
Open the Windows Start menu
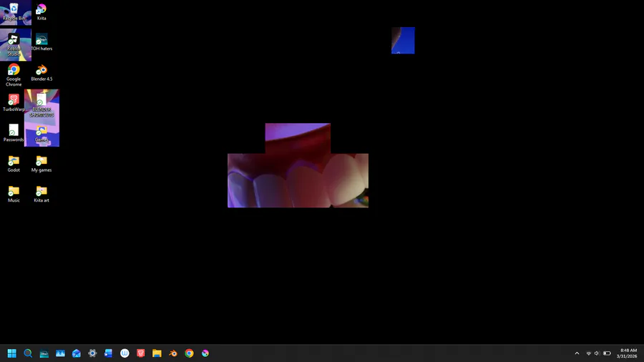(12, 353)
